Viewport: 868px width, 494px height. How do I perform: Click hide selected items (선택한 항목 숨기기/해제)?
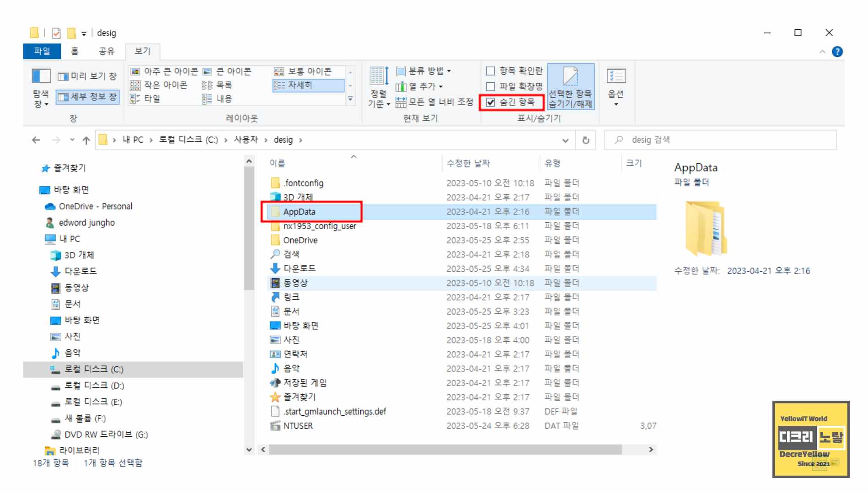coord(571,88)
